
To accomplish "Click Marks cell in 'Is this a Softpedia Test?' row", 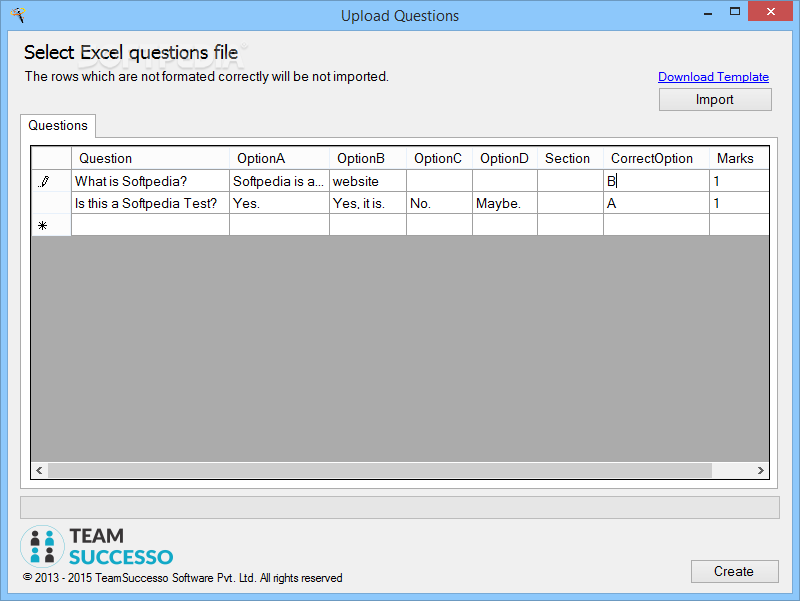I will pyautogui.click(x=739, y=203).
